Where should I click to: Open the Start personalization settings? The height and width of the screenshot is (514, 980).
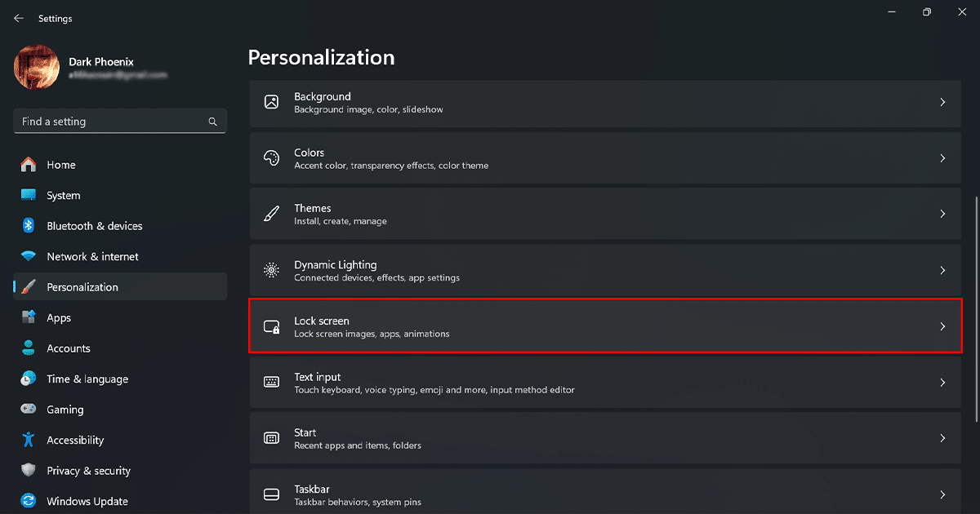click(x=604, y=438)
